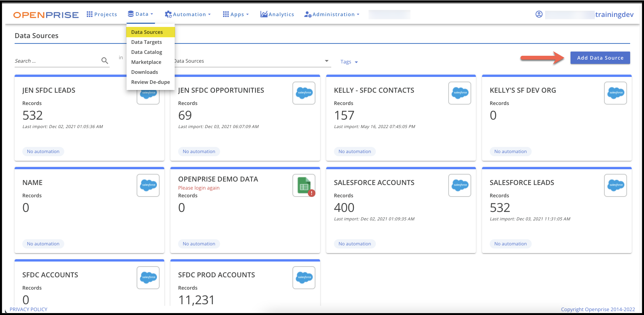Click Last import May 16, 2022 timestamp

coord(374,127)
